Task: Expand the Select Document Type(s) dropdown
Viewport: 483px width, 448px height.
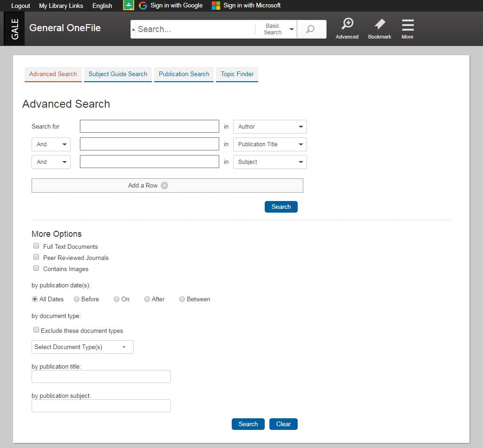Action: click(82, 347)
